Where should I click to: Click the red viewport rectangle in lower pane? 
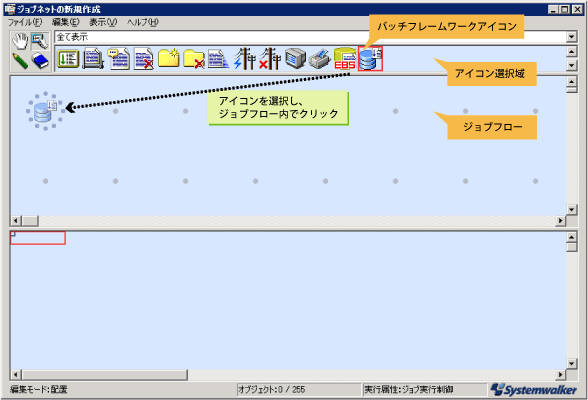tap(38, 238)
